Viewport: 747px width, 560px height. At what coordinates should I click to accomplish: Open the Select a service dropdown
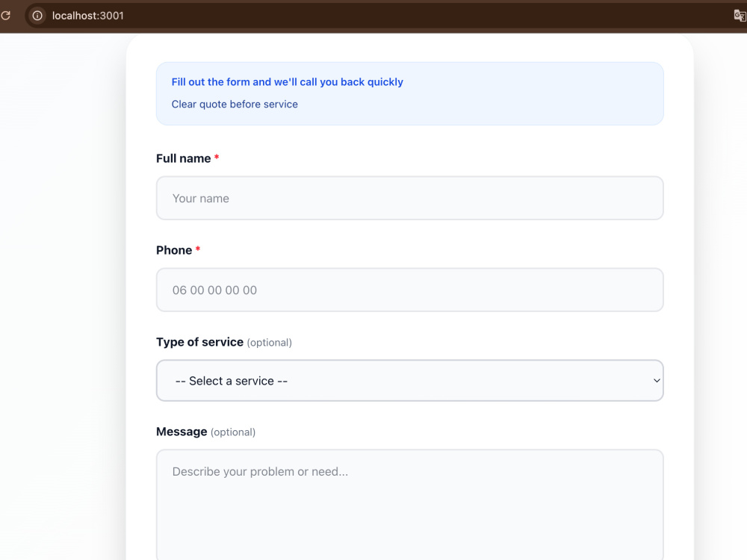tap(409, 381)
